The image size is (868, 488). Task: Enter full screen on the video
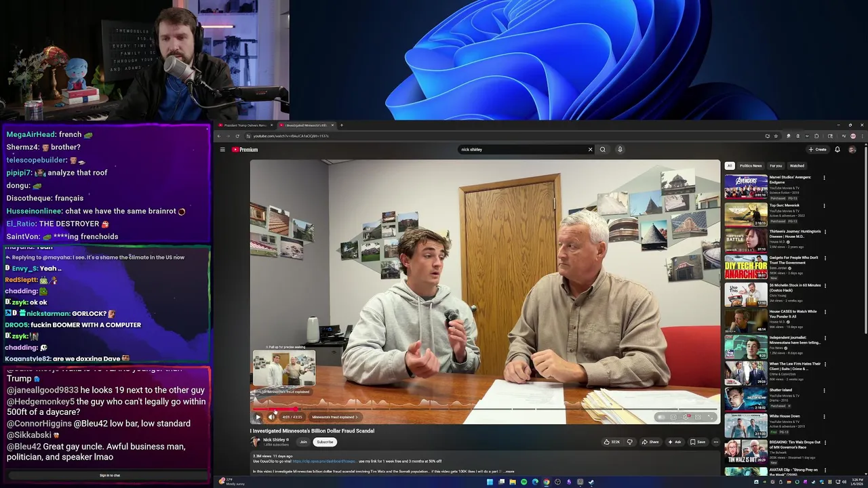click(x=711, y=417)
